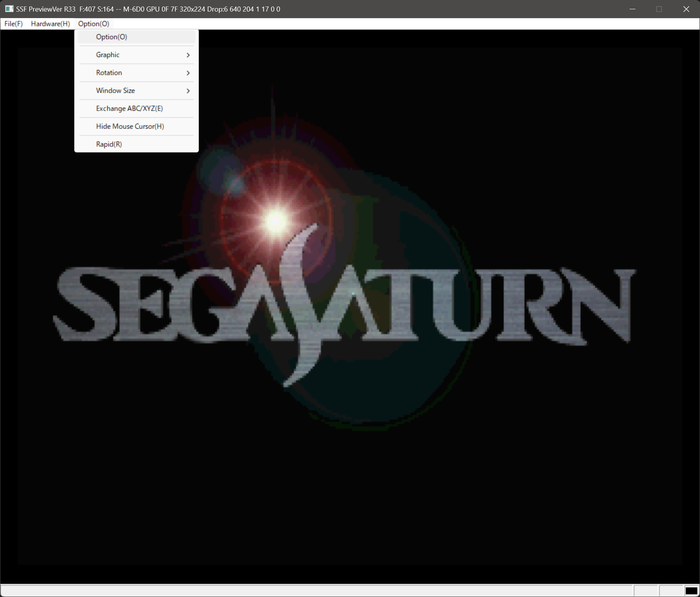Open the Graphic submenu
This screenshot has height=597, width=700.
(x=137, y=55)
